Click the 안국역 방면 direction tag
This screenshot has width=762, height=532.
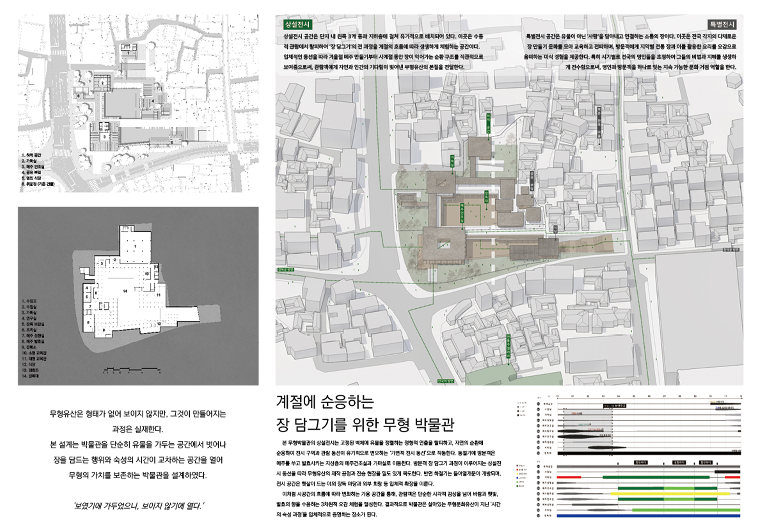coord(445,381)
